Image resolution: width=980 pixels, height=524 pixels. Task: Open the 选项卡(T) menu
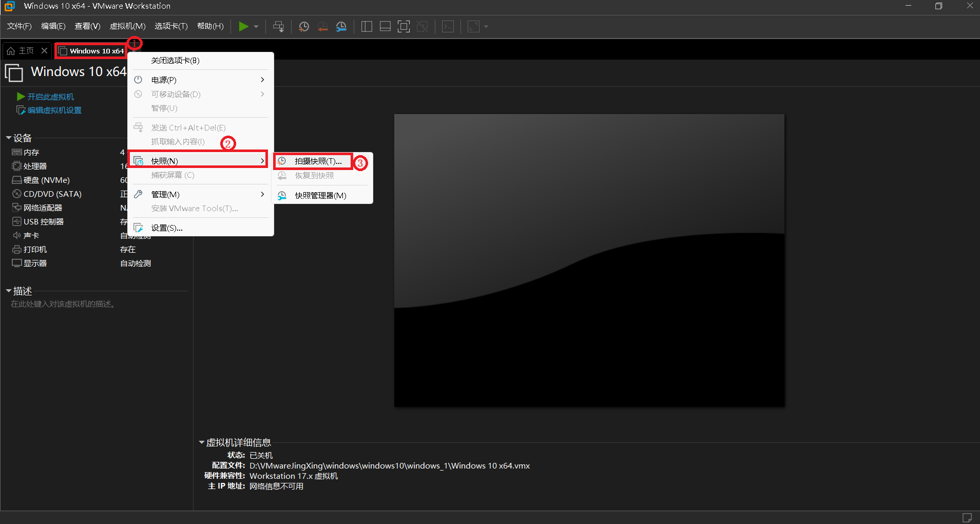171,26
